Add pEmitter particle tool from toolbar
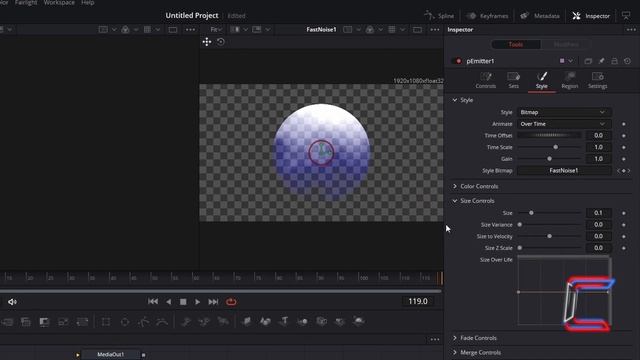 (186, 322)
